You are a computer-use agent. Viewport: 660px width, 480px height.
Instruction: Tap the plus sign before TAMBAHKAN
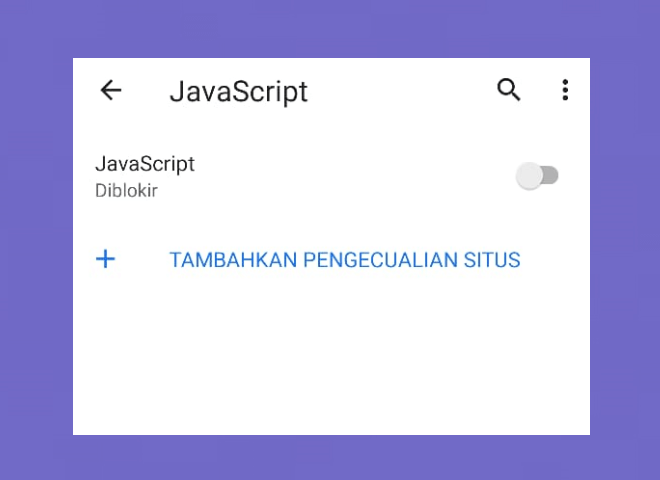[105, 259]
